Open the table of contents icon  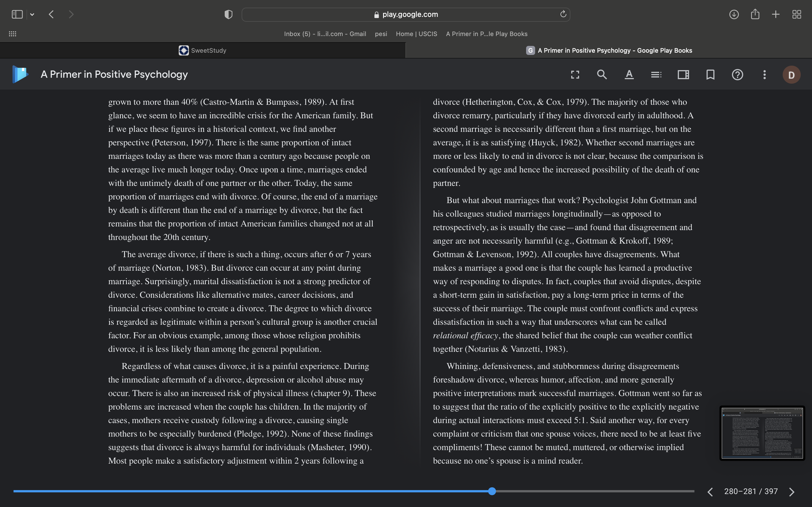tap(656, 74)
